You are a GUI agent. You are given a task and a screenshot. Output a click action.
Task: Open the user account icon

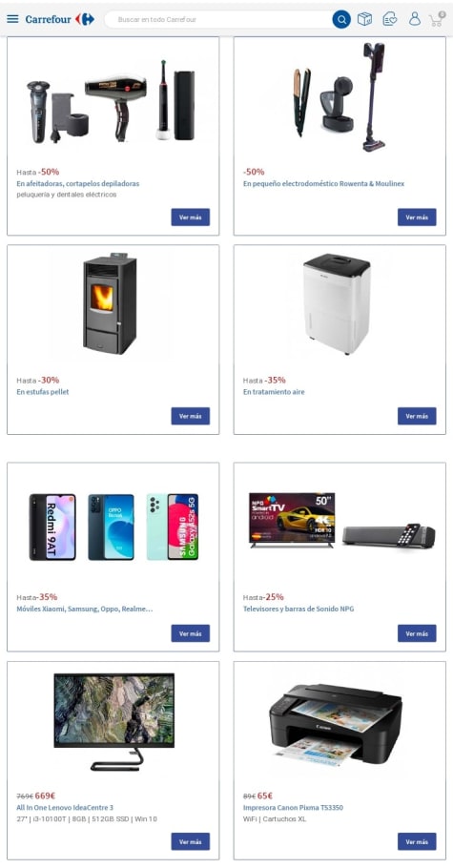point(415,19)
